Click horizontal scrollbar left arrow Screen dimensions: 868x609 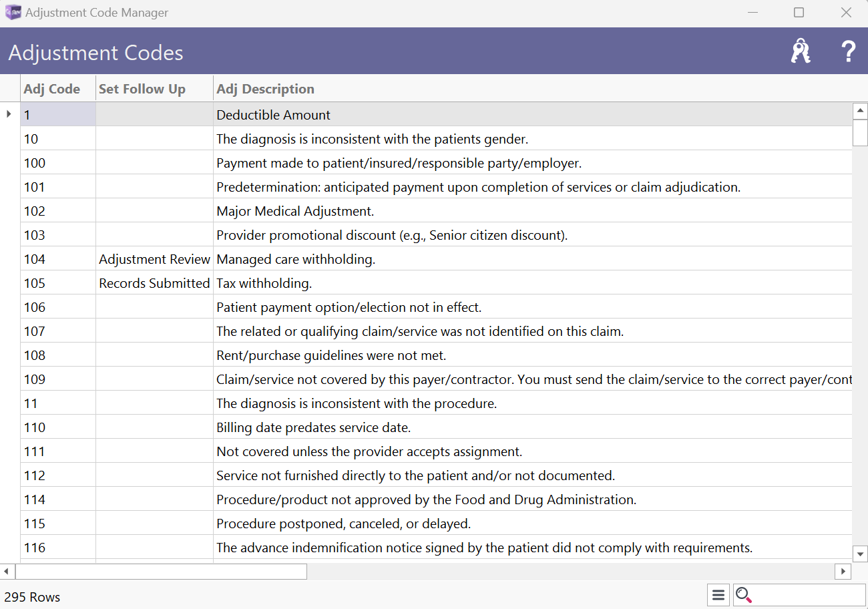pos(7,572)
